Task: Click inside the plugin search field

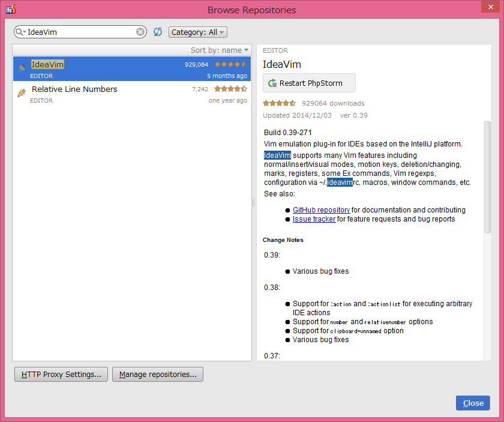Action: point(78,31)
